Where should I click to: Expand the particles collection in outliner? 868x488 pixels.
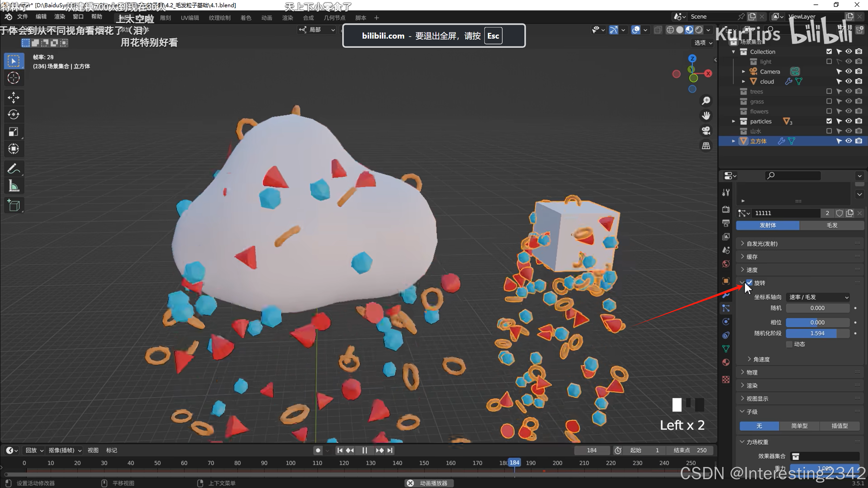point(733,121)
